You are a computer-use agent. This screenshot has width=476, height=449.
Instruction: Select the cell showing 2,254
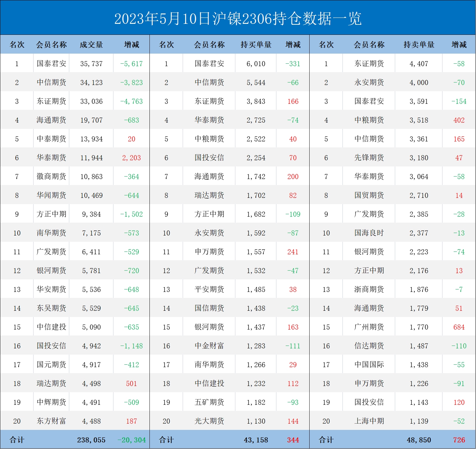[256, 158]
